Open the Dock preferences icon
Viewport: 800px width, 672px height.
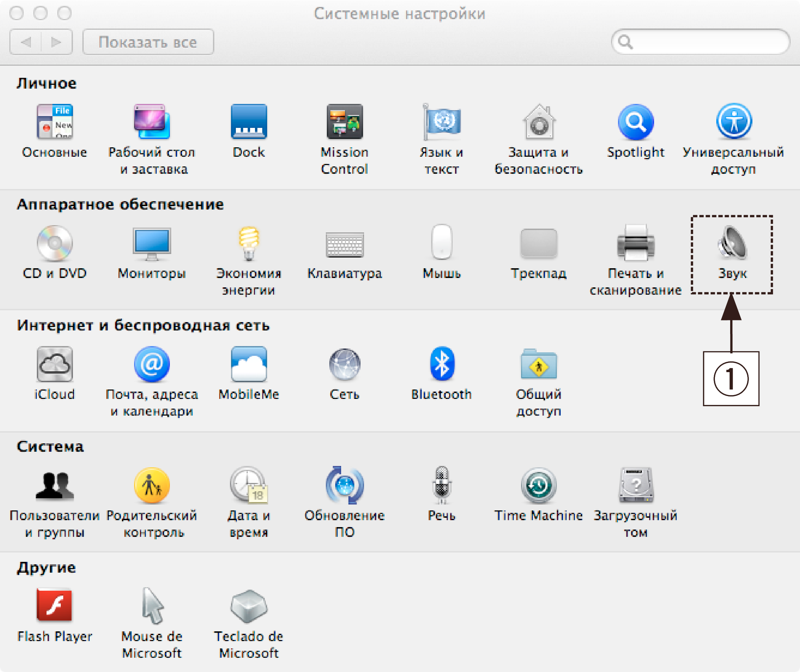point(249,122)
